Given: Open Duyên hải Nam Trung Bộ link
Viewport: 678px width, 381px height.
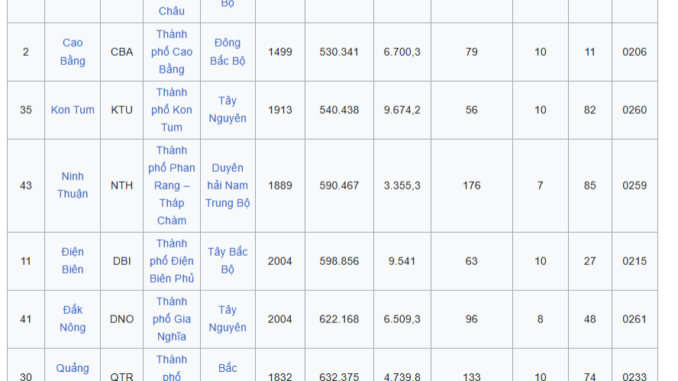Looking at the screenshot, I should (x=227, y=185).
